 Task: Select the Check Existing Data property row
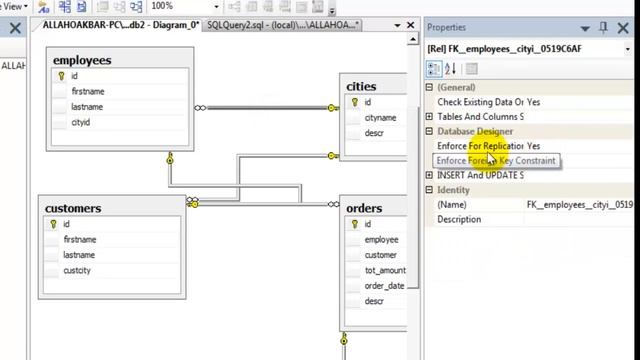pyautogui.click(x=530, y=102)
